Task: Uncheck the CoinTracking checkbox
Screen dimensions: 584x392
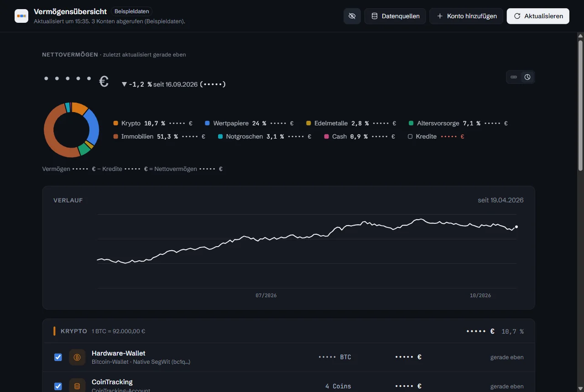Action: (58, 386)
